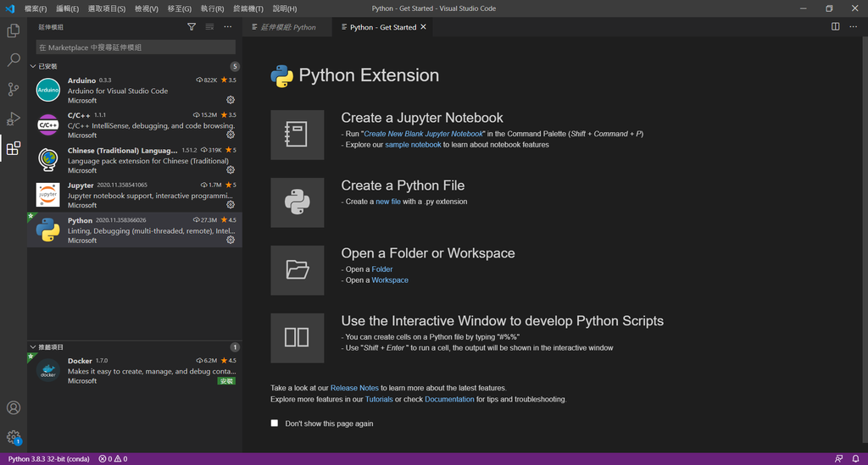Open the 說明(H) menu
The width and height of the screenshot is (868, 465).
pyautogui.click(x=285, y=8)
